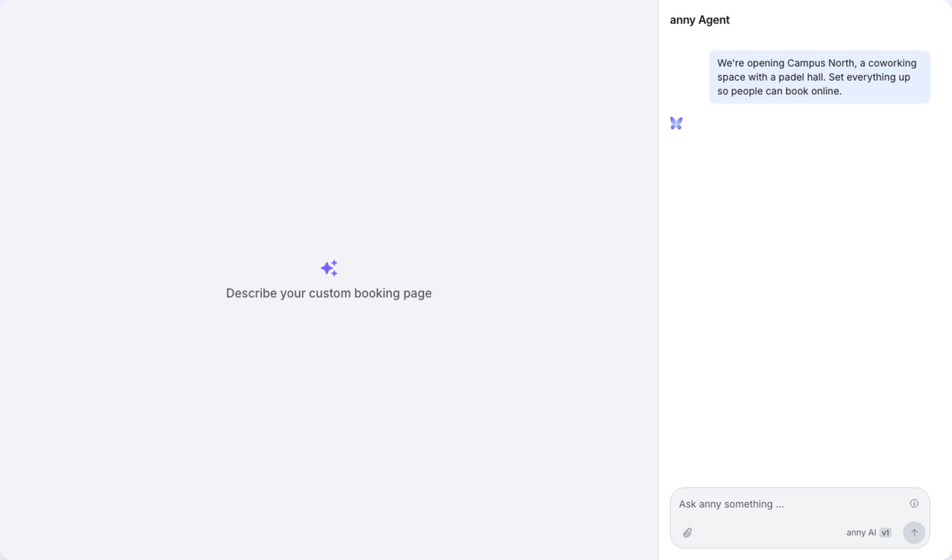Image resolution: width=952 pixels, height=560 pixels.
Task: Click 'Describe your custom booking page' text
Action: (x=329, y=293)
